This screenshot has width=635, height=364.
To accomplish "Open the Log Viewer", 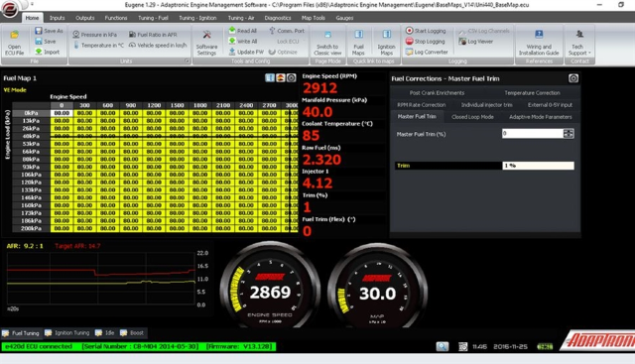I will click(x=476, y=42).
